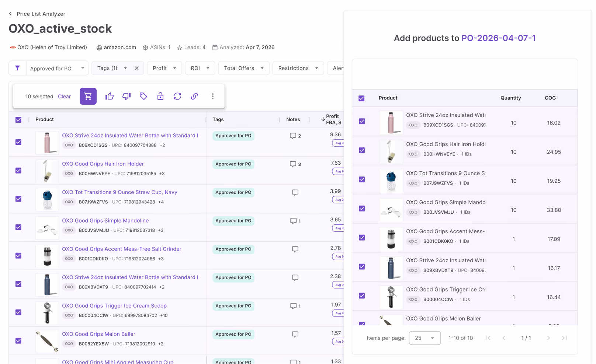This screenshot has width=596, height=364.
Task: Sort by Profit FBA column header
Action: 331,119
